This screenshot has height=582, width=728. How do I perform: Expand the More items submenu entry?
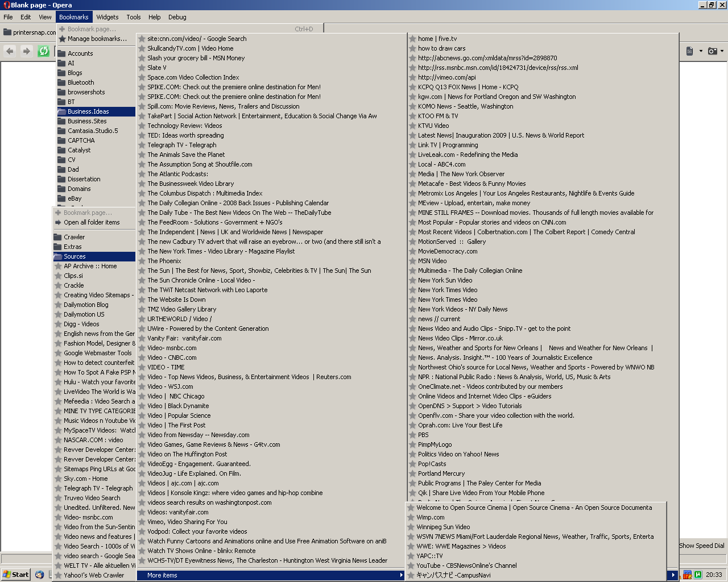[270, 575]
